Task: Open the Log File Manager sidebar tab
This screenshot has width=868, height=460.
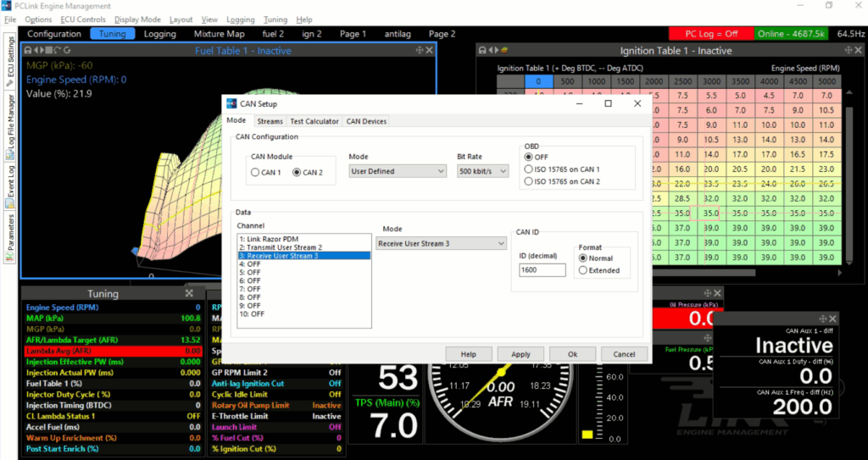Action: pos(10,127)
